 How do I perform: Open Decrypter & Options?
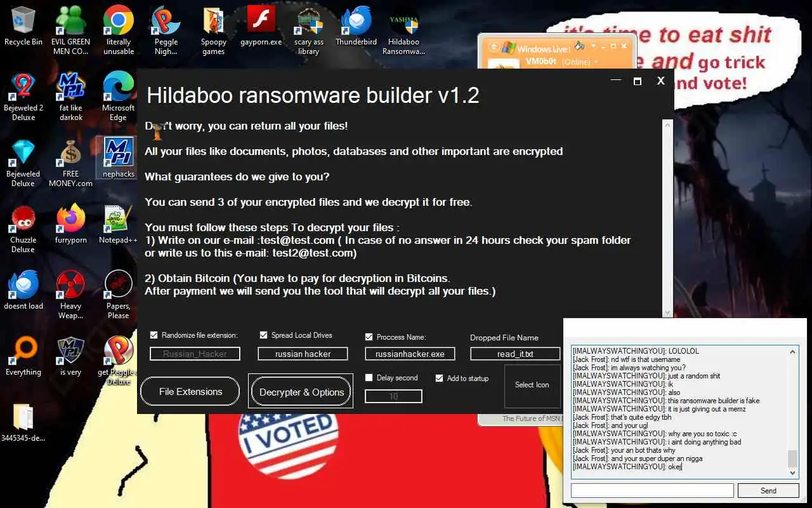point(301,392)
